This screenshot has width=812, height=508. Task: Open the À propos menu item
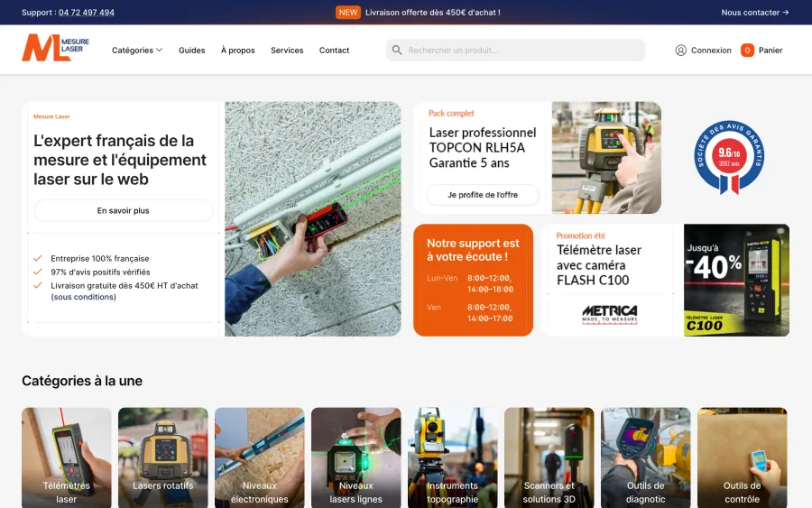[237, 51]
